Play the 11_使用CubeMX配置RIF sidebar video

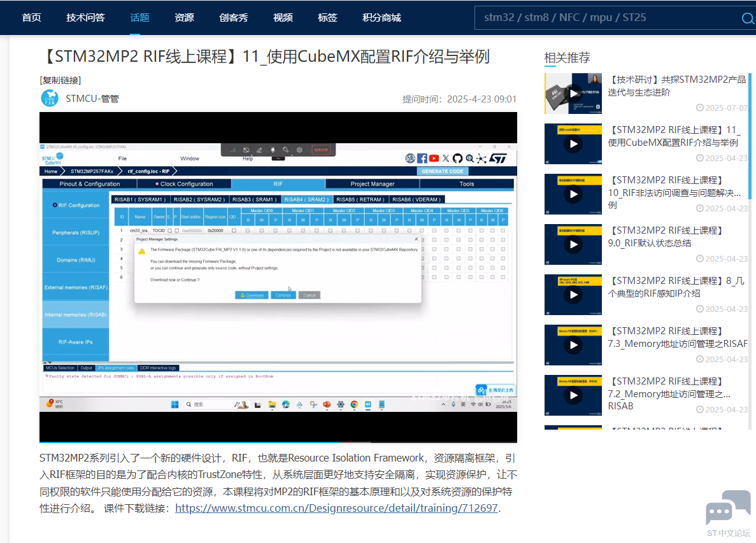[x=573, y=144]
